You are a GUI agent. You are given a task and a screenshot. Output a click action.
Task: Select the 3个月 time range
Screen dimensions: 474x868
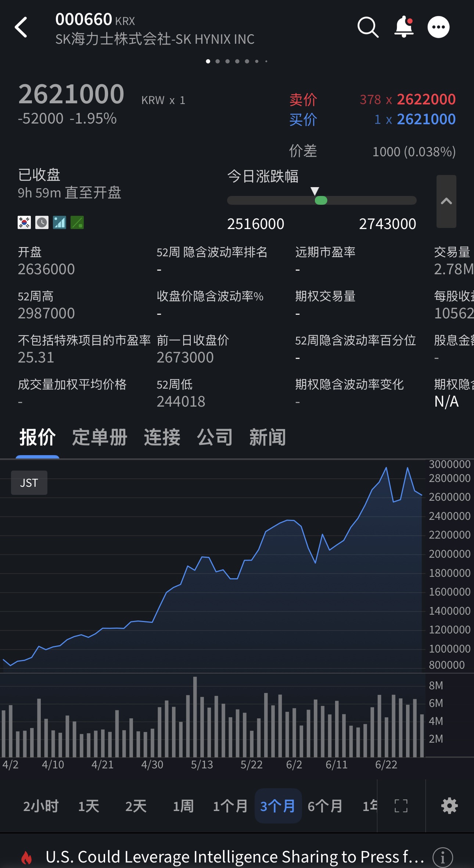(x=278, y=806)
